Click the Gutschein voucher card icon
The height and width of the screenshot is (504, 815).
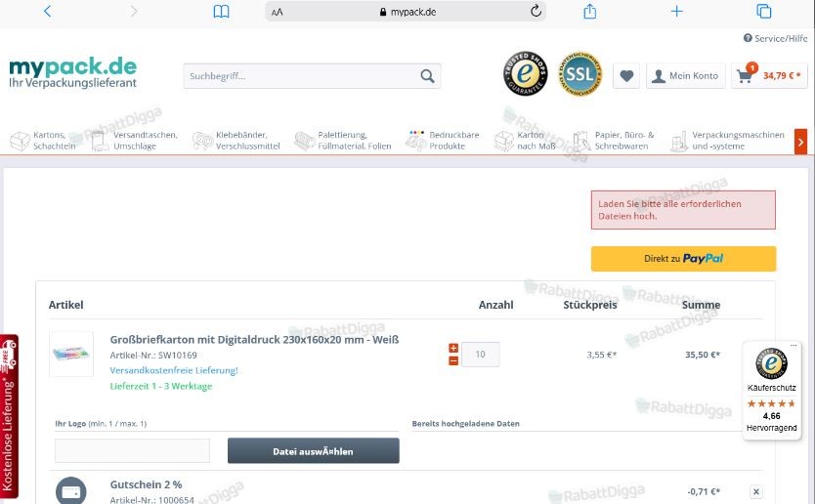(x=70, y=491)
